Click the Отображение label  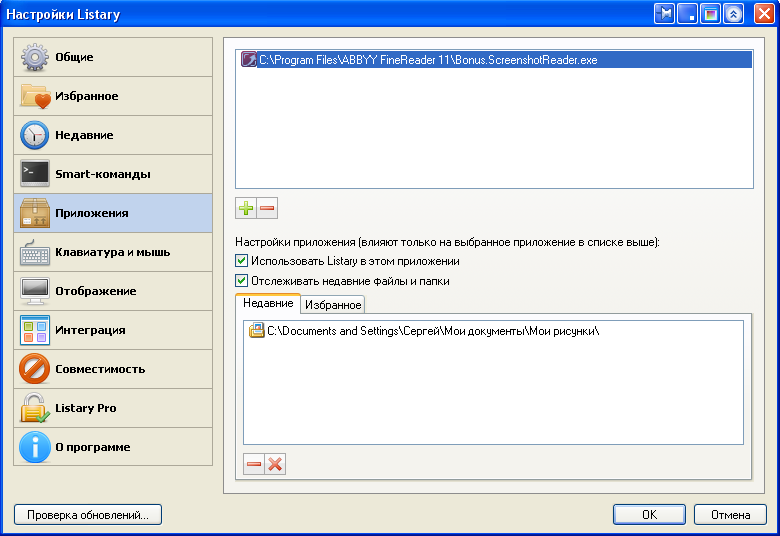coord(96,291)
